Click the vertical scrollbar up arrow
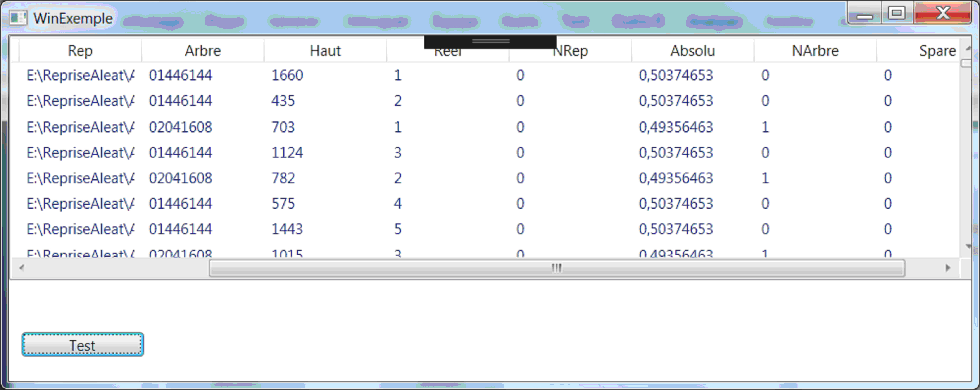980x390 pixels. click(x=969, y=48)
